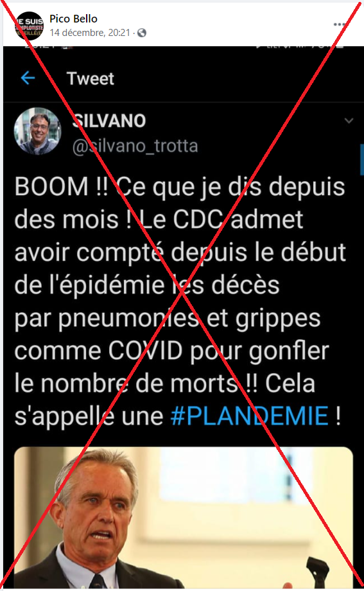
Task: Open the 14 décembre, 20:21 timestamp link
Action: click(90, 33)
